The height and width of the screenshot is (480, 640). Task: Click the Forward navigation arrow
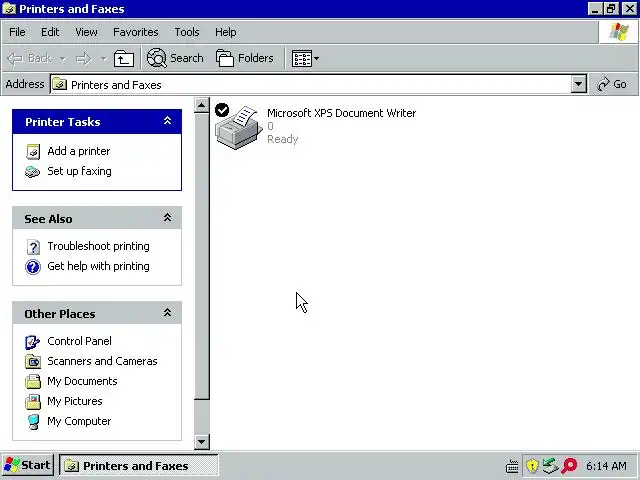click(x=84, y=59)
